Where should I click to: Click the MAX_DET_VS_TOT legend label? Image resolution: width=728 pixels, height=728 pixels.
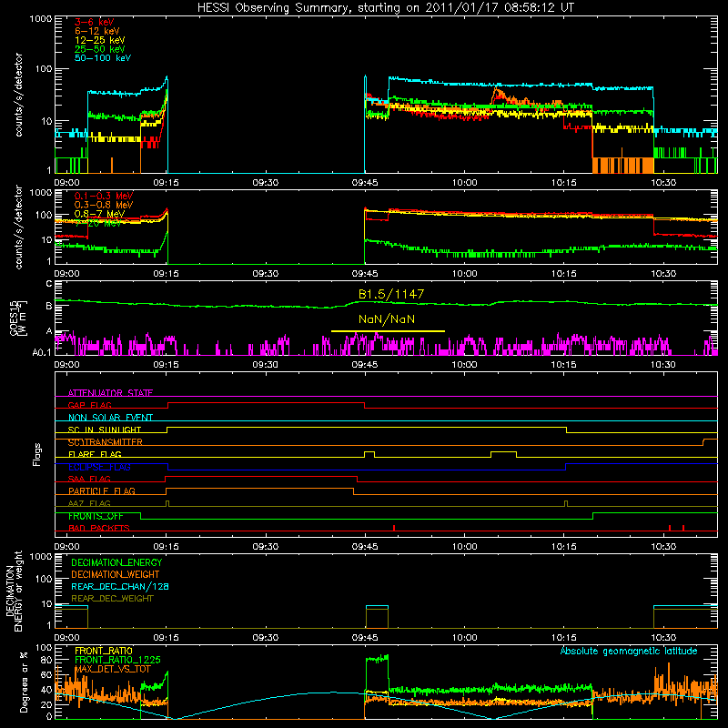113,669
